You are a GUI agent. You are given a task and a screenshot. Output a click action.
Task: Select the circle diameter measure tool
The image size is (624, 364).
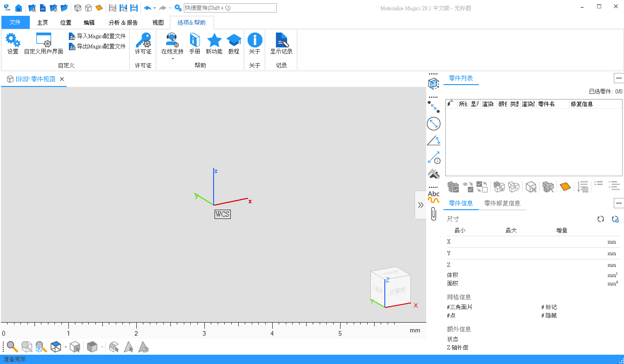point(434,124)
